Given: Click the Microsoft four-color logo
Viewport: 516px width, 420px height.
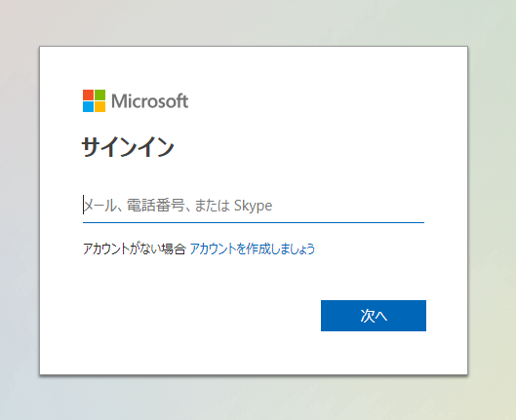Looking at the screenshot, I should pyautogui.click(x=94, y=101).
